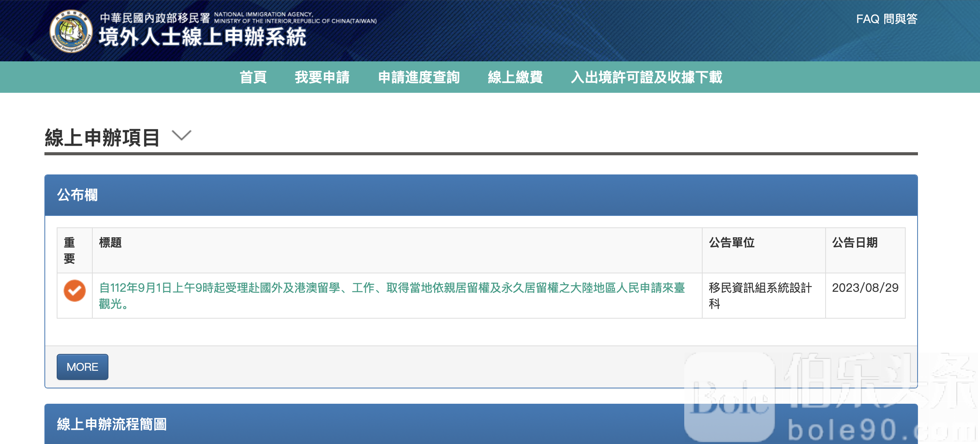Click the orange important checkmark icon

coord(74,291)
